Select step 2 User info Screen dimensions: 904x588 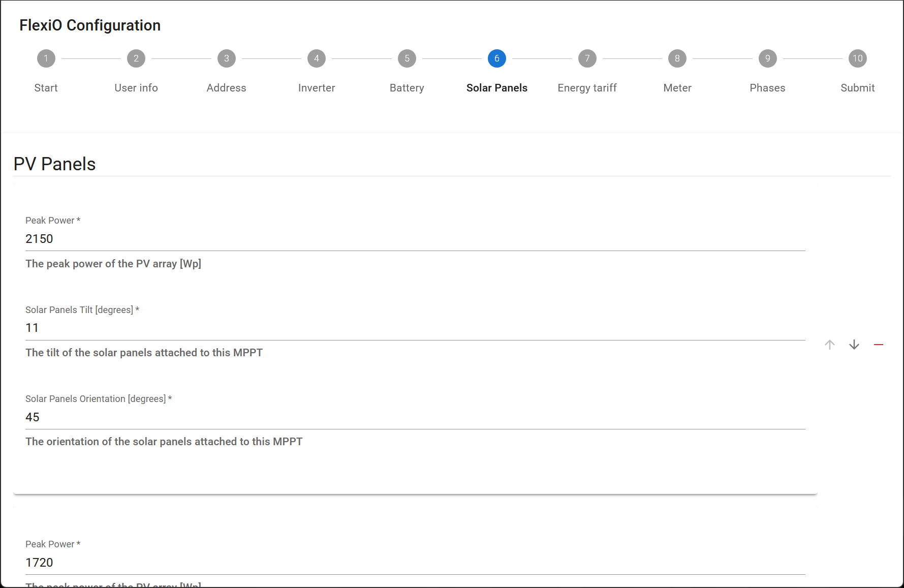(x=136, y=58)
